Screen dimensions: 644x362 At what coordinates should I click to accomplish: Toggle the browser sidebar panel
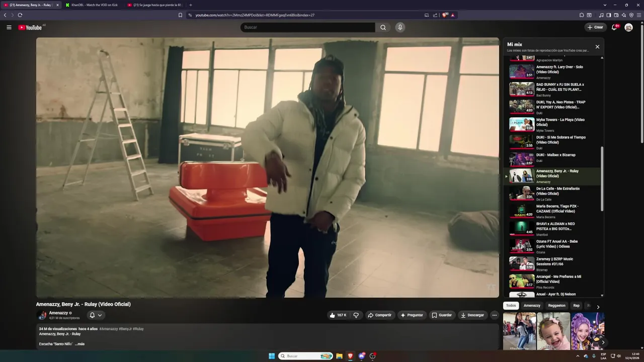click(x=608, y=15)
